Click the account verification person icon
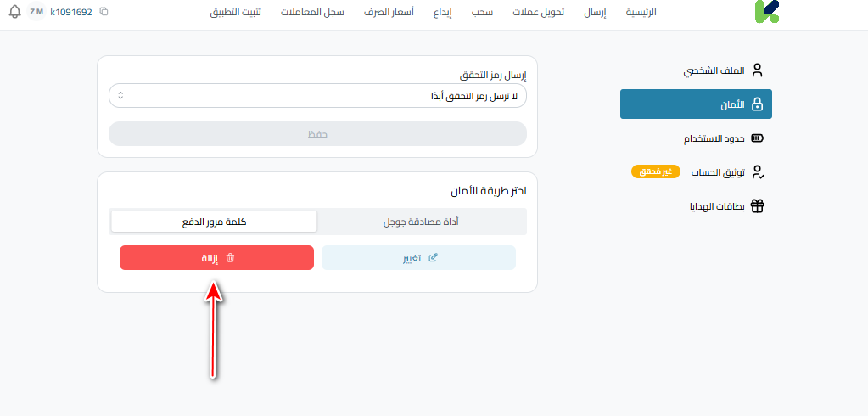The image size is (868, 416). coord(758,172)
